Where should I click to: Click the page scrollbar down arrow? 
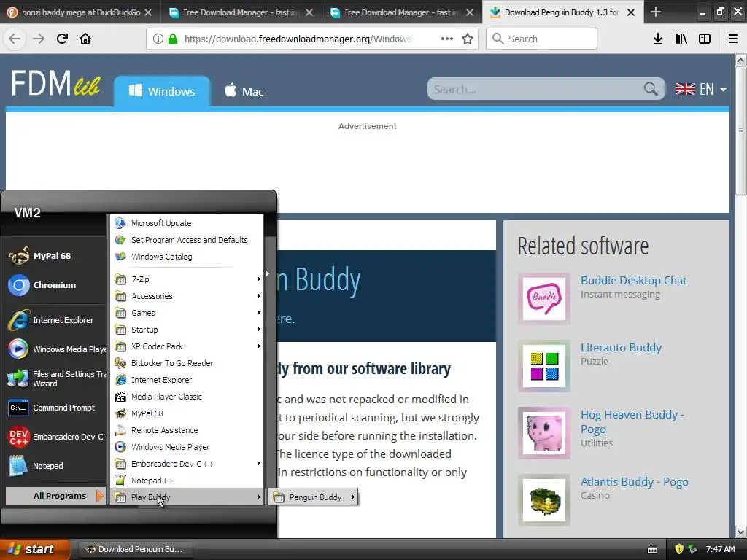pos(741,532)
